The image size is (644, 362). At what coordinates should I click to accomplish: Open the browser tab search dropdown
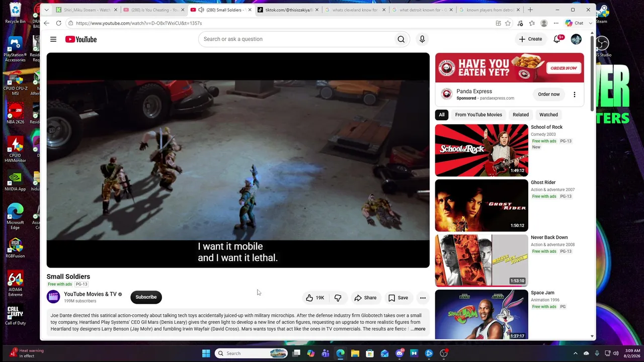tap(46, 10)
